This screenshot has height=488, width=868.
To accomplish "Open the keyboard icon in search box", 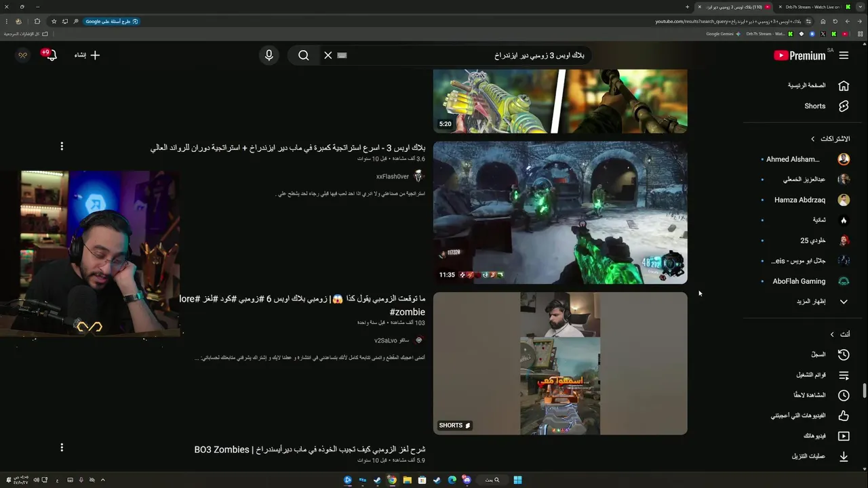I will pos(342,56).
